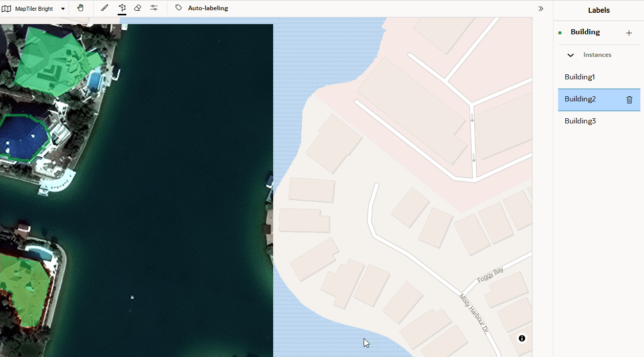The image size is (644, 357).
Task: Collapse the Instances list
Action: (571, 55)
